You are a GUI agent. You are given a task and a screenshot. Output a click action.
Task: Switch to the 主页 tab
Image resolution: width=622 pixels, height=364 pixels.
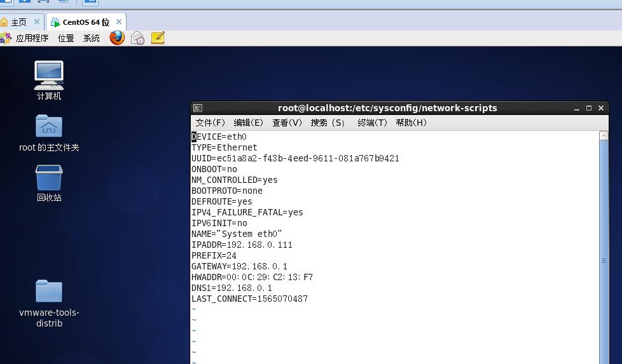tap(18, 22)
